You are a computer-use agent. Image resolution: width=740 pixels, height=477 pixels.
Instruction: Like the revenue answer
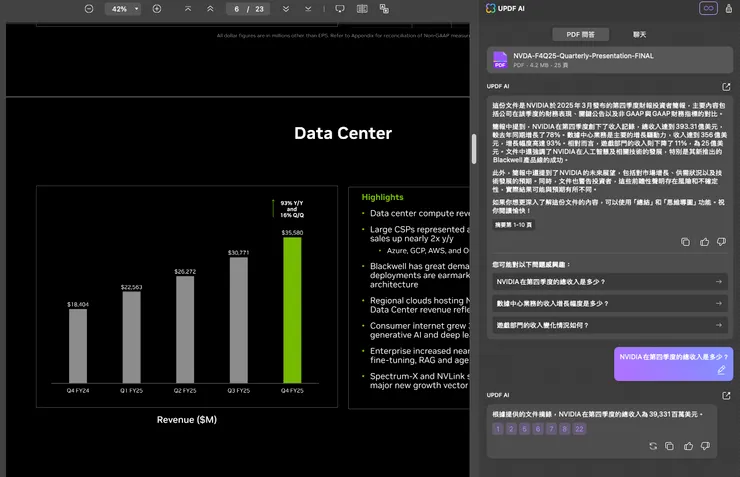(688, 446)
